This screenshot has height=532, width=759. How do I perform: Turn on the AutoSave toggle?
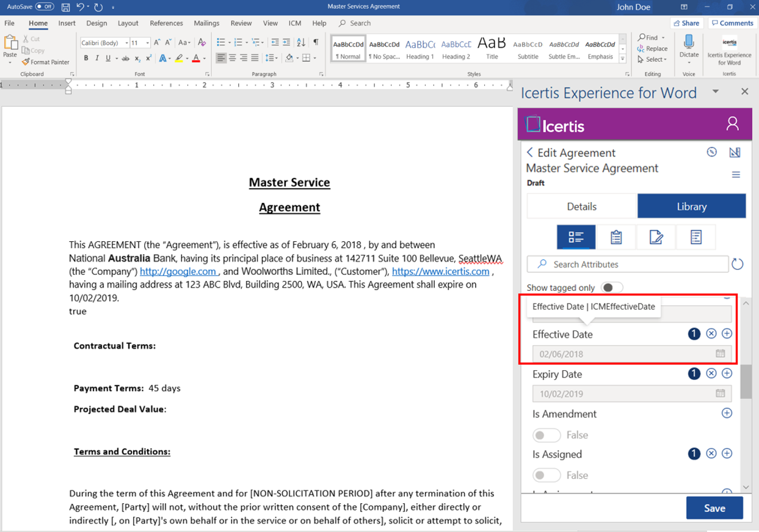coord(45,7)
